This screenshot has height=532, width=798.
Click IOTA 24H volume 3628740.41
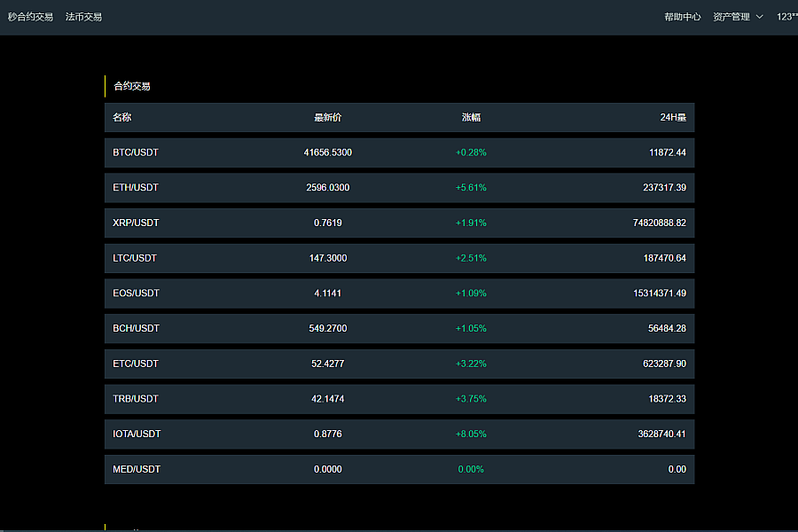[662, 434]
